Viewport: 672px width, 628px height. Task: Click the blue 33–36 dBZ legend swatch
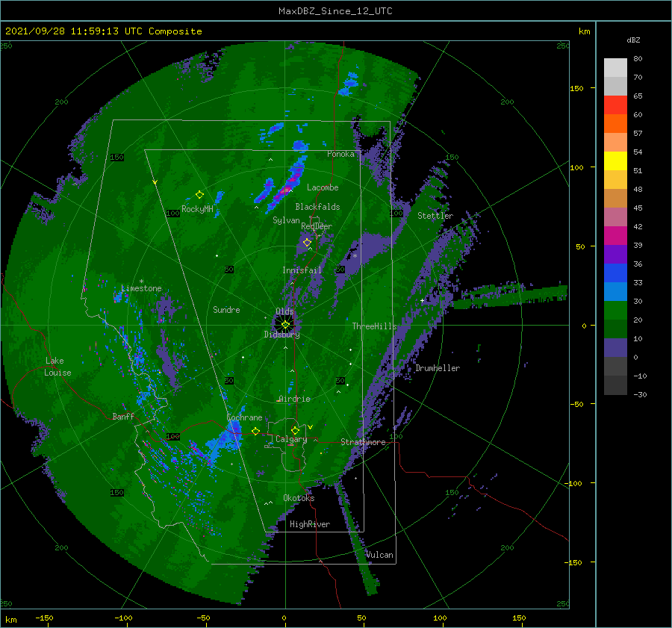pyautogui.click(x=615, y=273)
